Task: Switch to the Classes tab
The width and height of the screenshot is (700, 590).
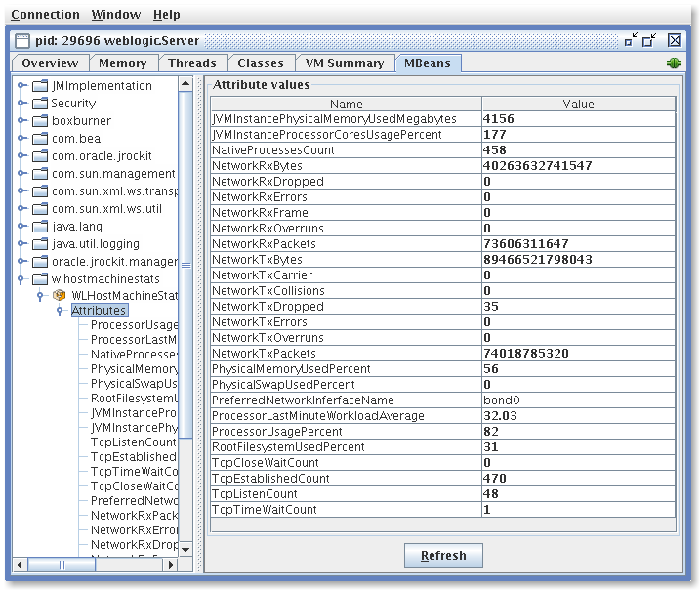Action: [x=261, y=63]
